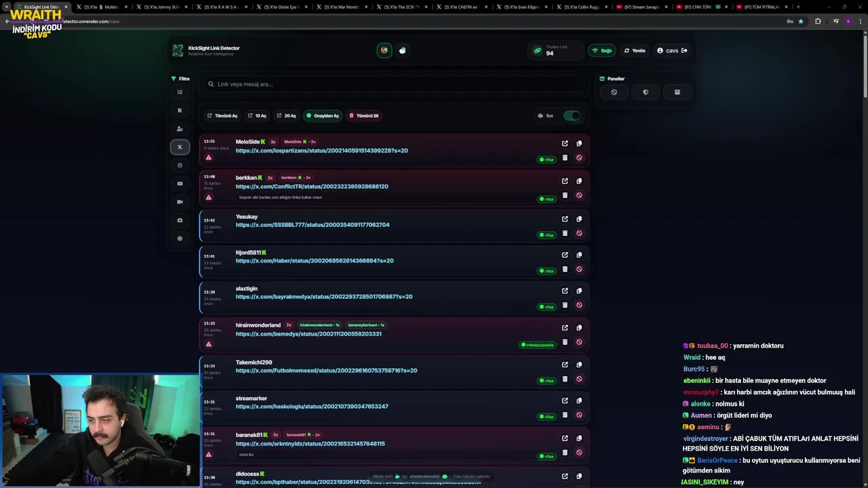
Task: Open the blocked items panel icon
Action: pos(614,92)
